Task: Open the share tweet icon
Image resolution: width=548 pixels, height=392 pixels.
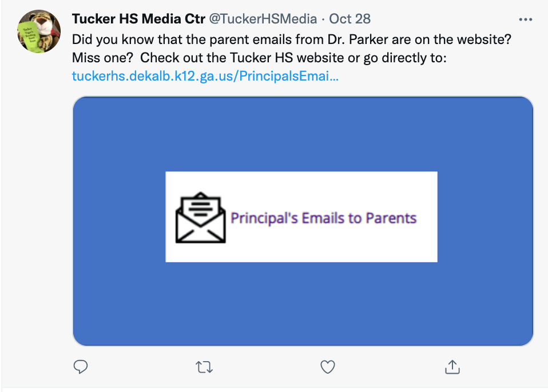Action: pos(452,367)
